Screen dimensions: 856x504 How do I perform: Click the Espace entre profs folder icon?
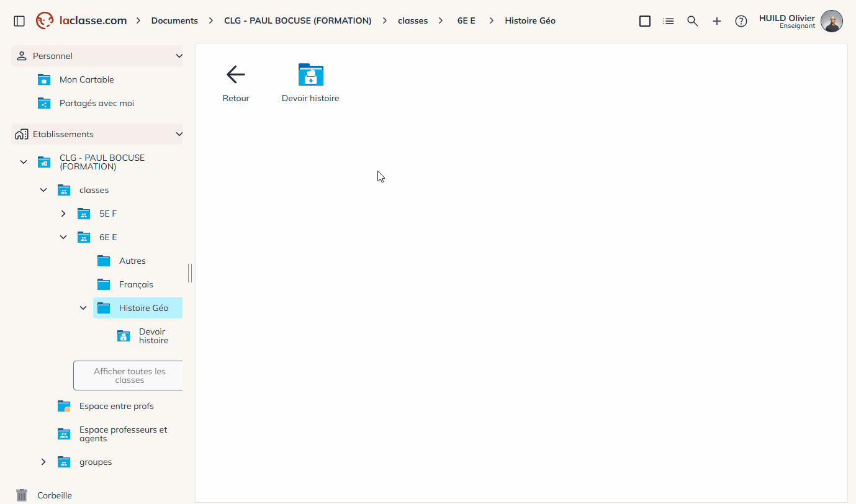click(x=64, y=406)
